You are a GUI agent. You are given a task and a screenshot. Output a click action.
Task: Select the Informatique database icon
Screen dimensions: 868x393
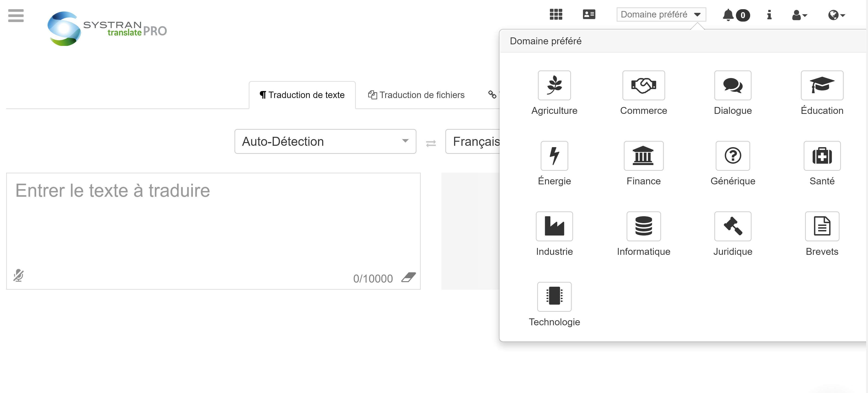point(643,226)
